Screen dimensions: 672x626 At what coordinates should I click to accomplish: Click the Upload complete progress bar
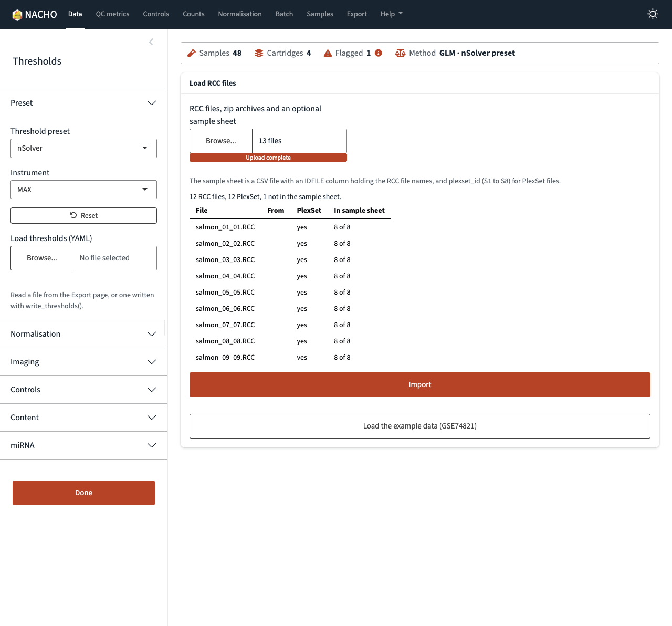coord(268,158)
